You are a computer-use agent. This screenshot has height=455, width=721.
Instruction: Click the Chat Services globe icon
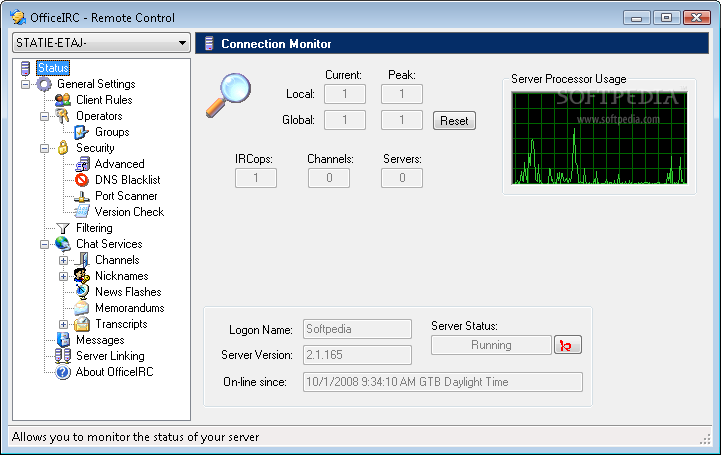63,244
